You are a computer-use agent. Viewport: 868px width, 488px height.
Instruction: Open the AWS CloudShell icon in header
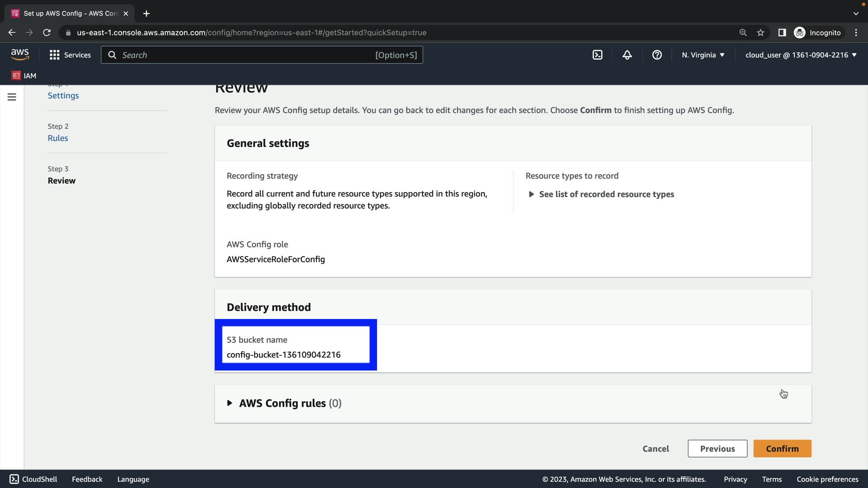597,55
